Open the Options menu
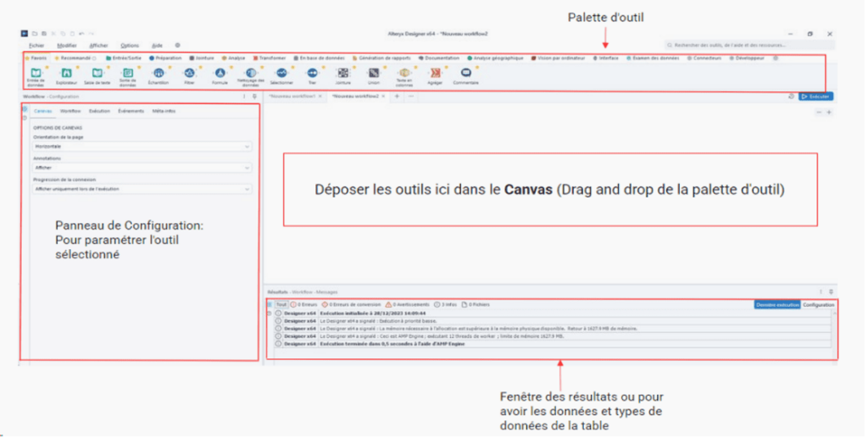Viewport: 868px width, 438px height. coord(130,46)
